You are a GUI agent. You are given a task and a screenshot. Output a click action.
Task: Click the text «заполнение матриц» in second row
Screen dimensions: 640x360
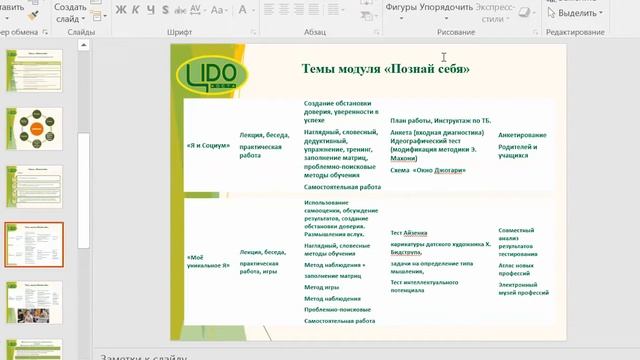click(x=333, y=276)
